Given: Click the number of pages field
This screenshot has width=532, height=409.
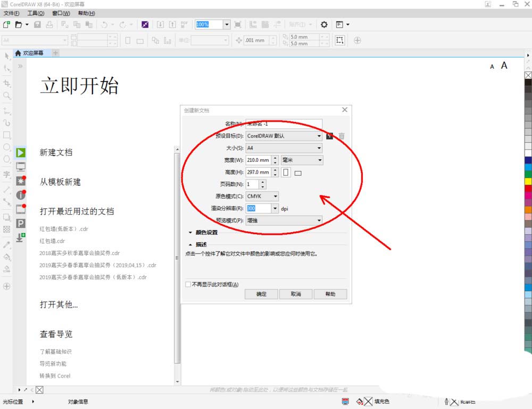Looking at the screenshot, I should [x=252, y=184].
